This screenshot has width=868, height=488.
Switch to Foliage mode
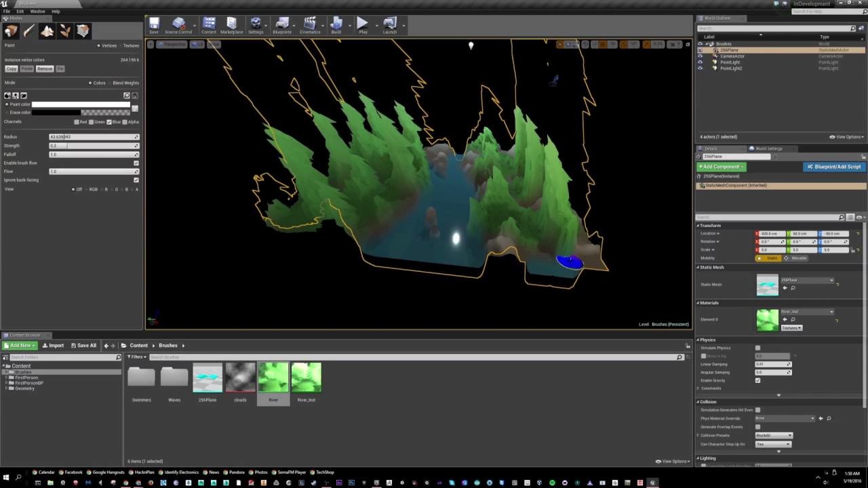point(65,31)
